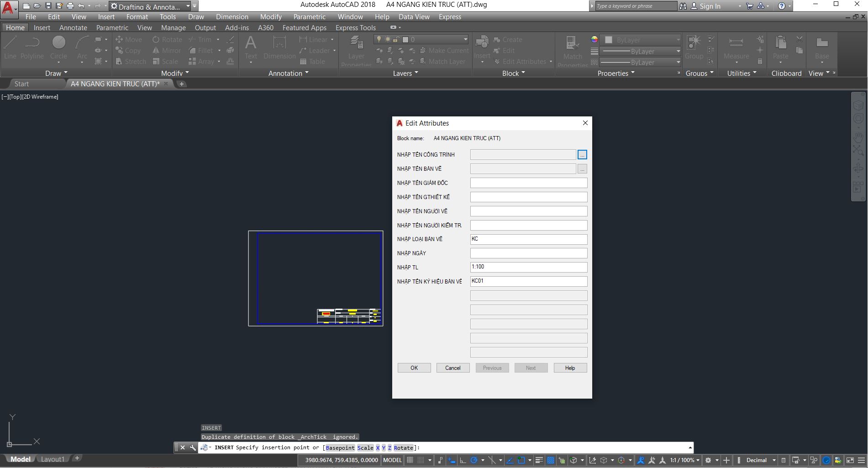Open the Annotate ribbon tab
The width and height of the screenshot is (868, 468).
[x=73, y=28]
